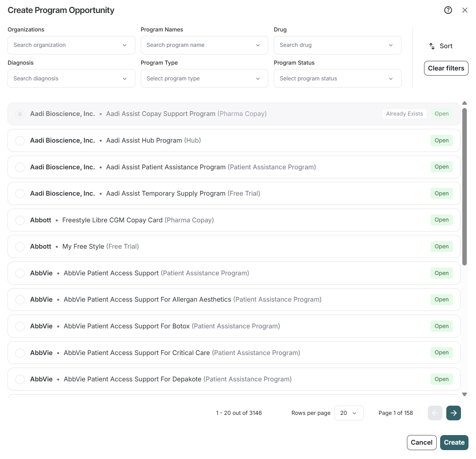This screenshot has width=476, height=459.
Task: Click Open badge on Botox program row
Action: tap(441, 326)
